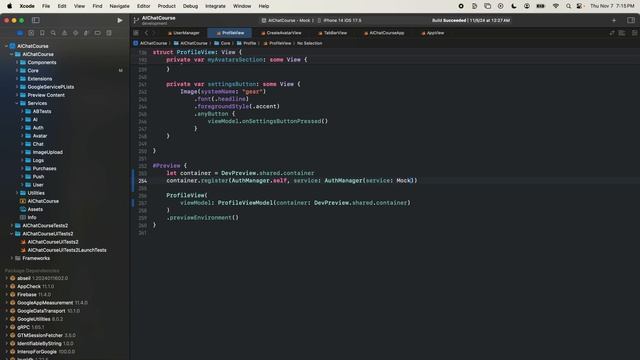This screenshot has width=640, height=360.
Task: Click the development branch label
Action: coord(154,24)
